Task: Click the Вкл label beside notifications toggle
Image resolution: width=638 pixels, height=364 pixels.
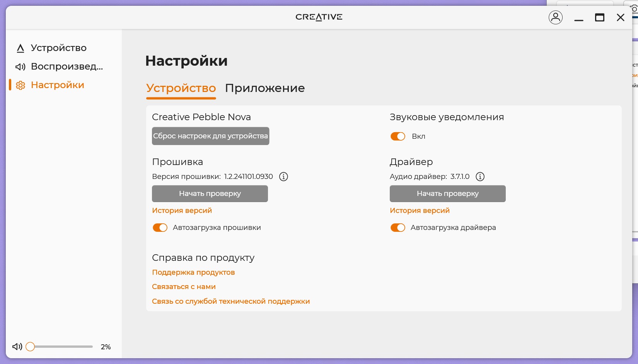Action: pos(419,136)
